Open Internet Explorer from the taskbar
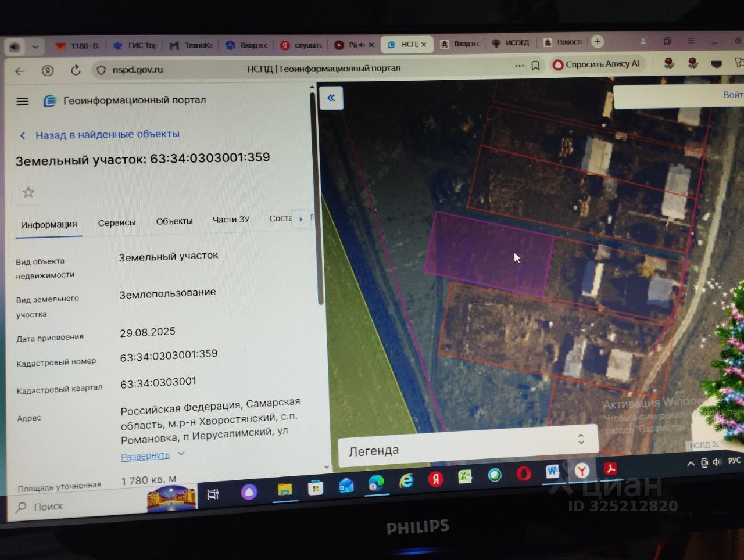Viewport: 744px width, 560px height. (406, 480)
